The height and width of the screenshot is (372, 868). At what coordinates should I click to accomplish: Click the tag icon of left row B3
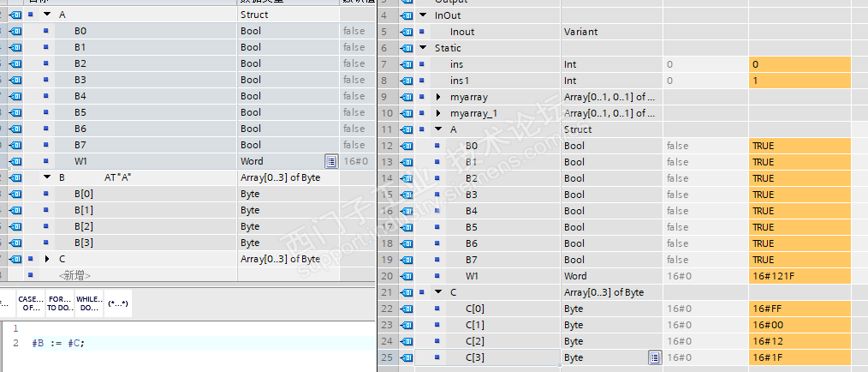pyautogui.click(x=15, y=80)
